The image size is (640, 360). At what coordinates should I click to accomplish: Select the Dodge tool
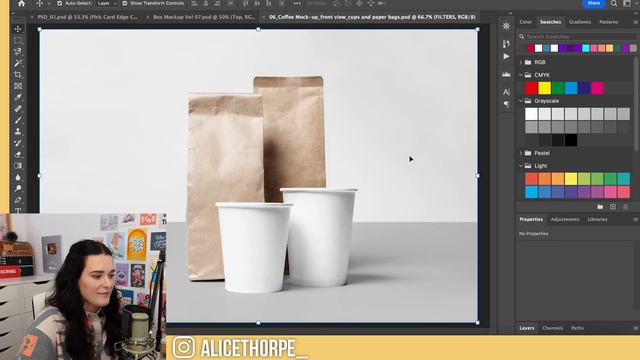(x=18, y=189)
